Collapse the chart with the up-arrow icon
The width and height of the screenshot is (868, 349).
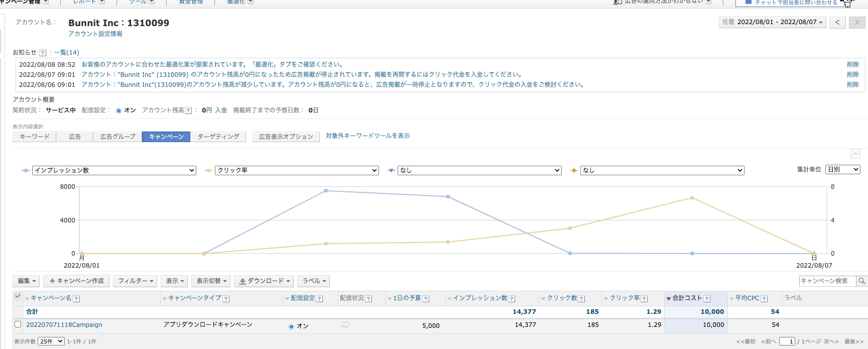pos(855,154)
